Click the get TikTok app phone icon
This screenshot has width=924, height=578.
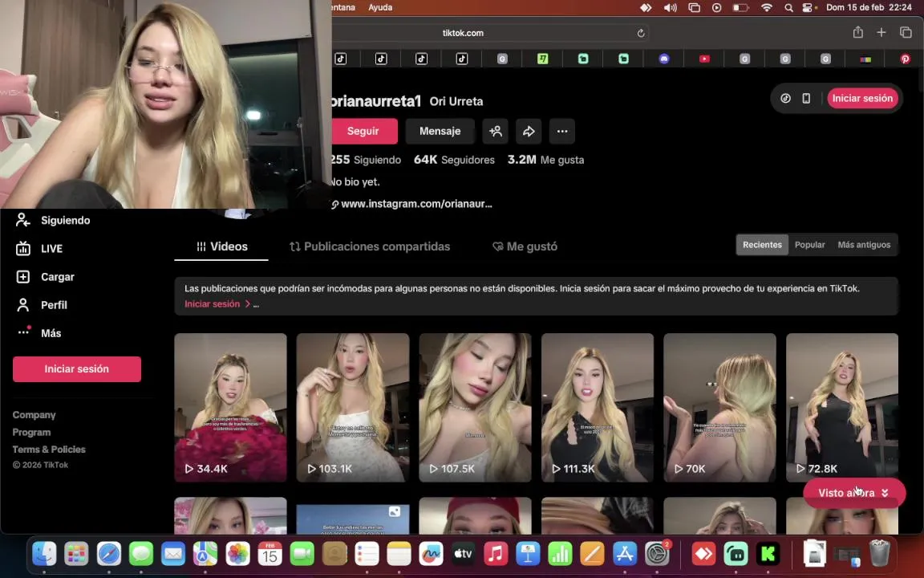point(805,99)
